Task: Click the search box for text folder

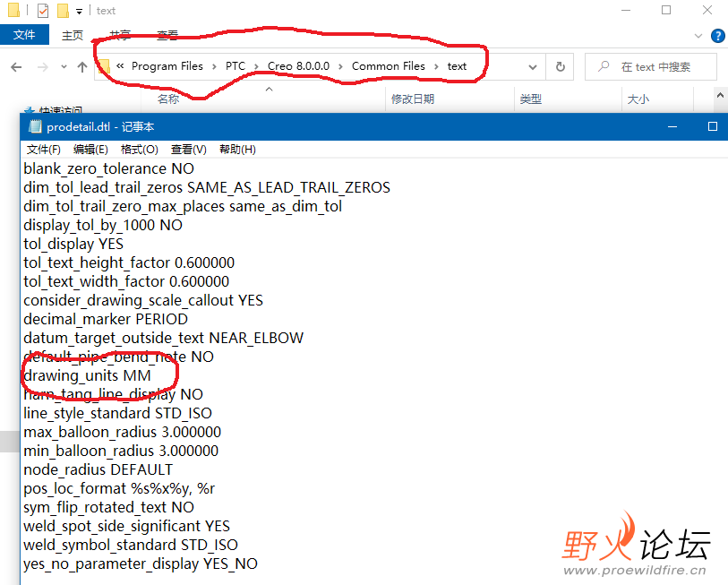Action: point(650,67)
